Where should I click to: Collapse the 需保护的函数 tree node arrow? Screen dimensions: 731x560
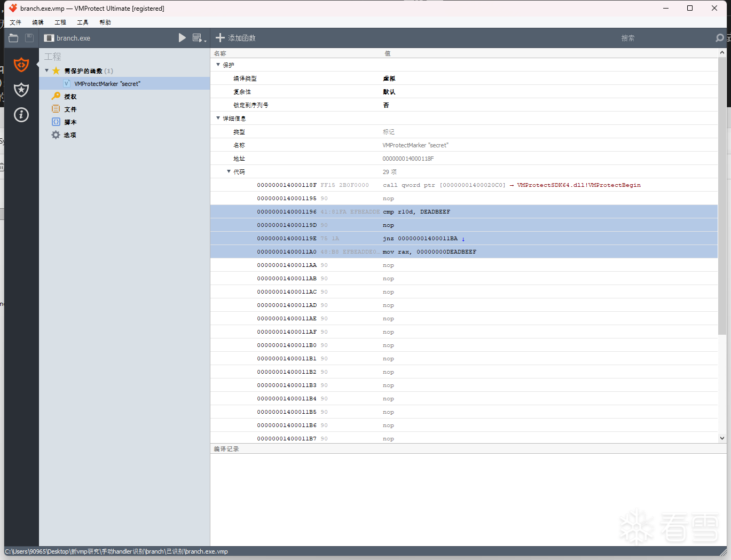[47, 70]
